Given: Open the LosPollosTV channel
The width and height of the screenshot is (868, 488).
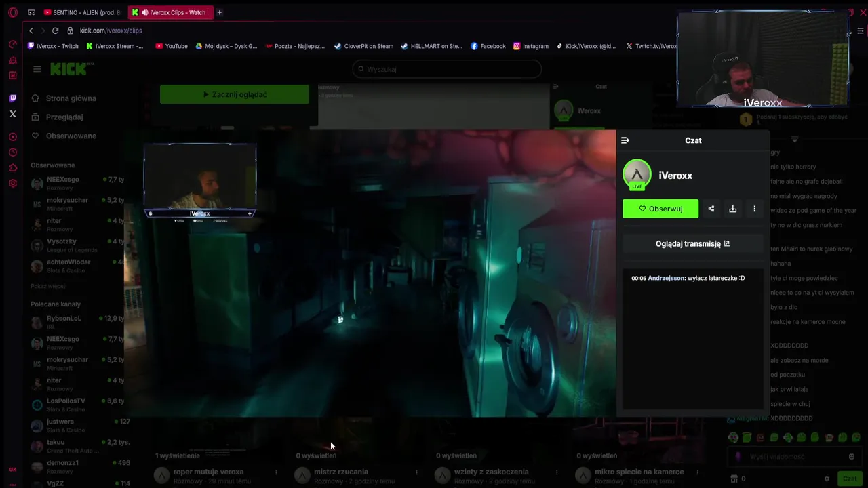Looking at the screenshot, I should [77, 405].
